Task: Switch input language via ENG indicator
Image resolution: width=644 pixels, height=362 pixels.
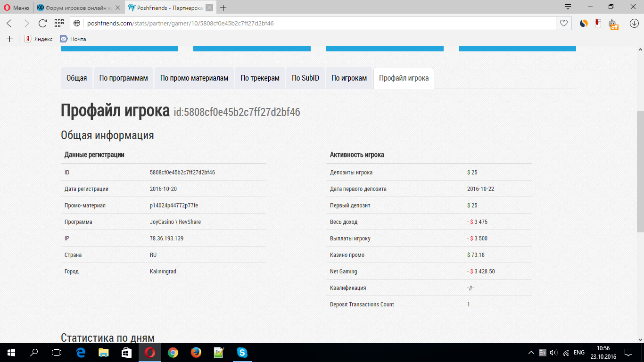Action: pos(579,352)
